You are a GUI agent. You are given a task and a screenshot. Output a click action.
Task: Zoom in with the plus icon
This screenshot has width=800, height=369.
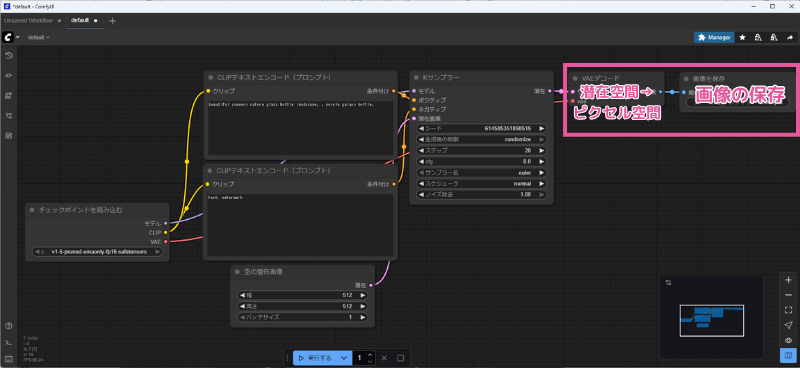click(788, 280)
